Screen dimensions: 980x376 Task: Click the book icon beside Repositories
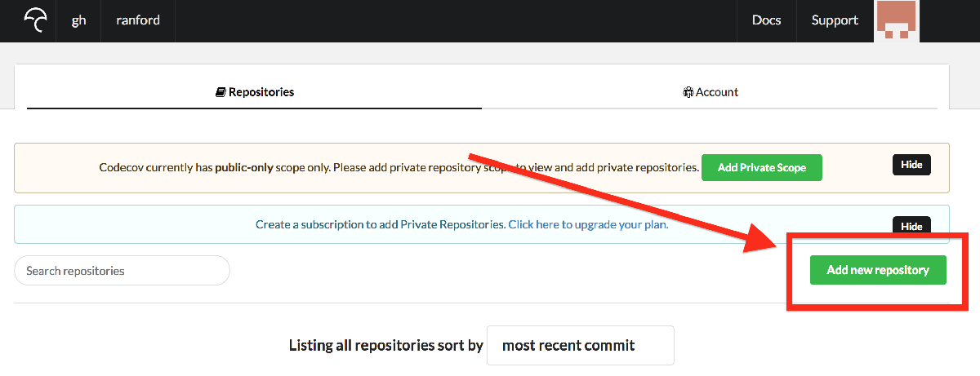[220, 93]
